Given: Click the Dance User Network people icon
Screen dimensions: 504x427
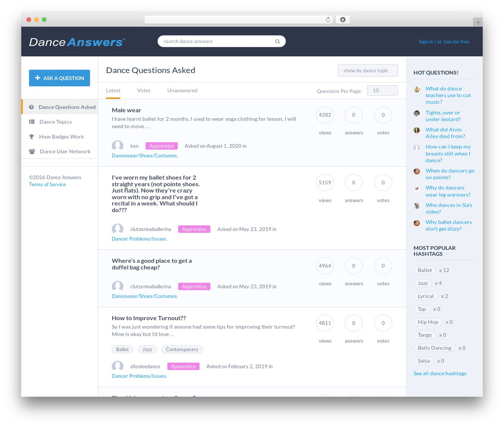Looking at the screenshot, I should (x=32, y=151).
